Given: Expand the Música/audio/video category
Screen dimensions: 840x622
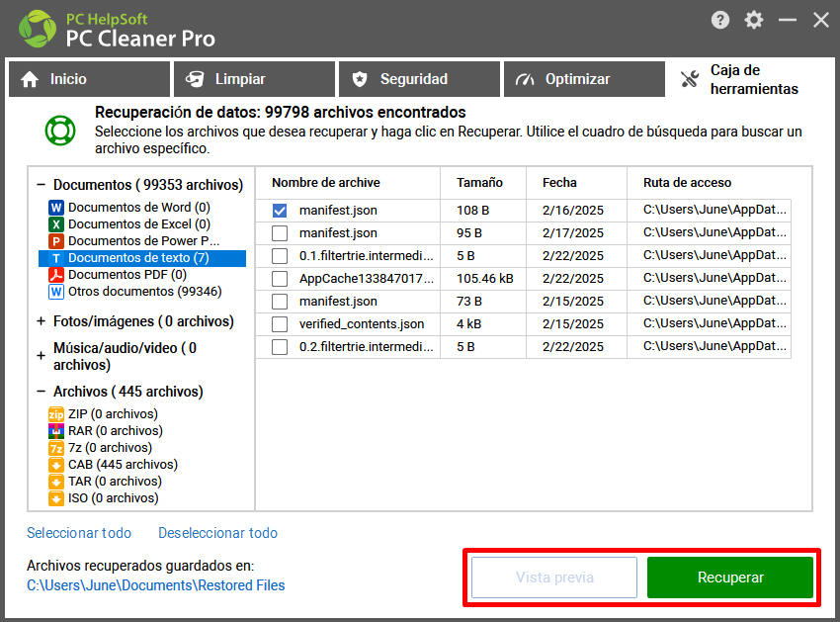Looking at the screenshot, I should 42,356.
